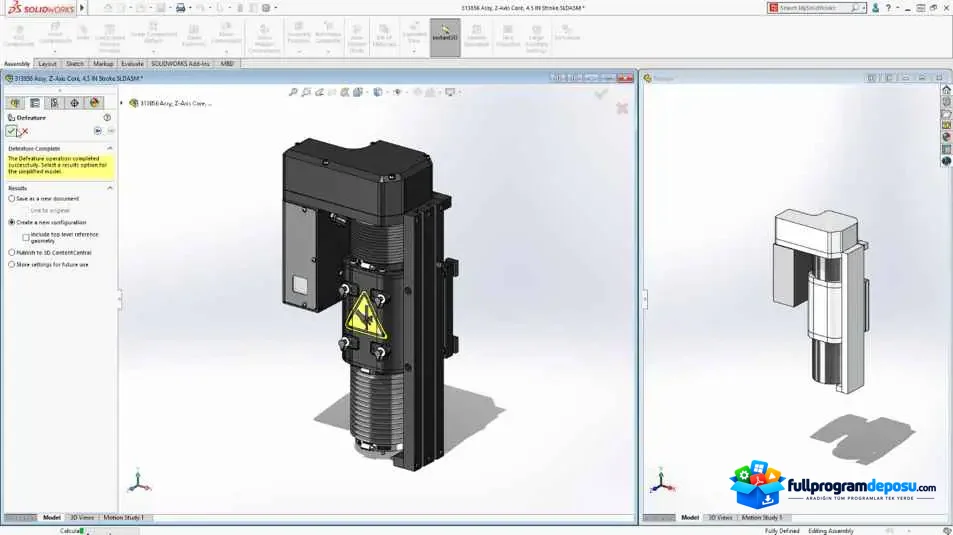953x535 pixels.
Task: Switch to the Sketch ribbon tab
Action: (75, 64)
